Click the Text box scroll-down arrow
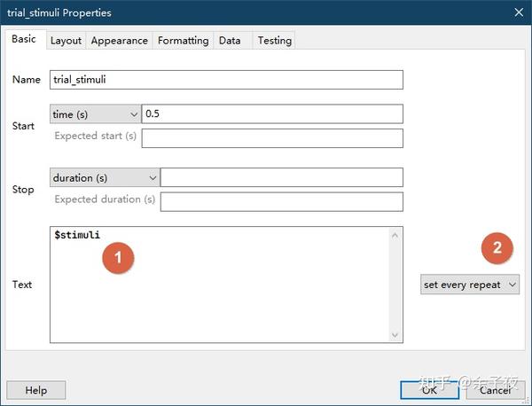The width and height of the screenshot is (532, 406). click(396, 335)
